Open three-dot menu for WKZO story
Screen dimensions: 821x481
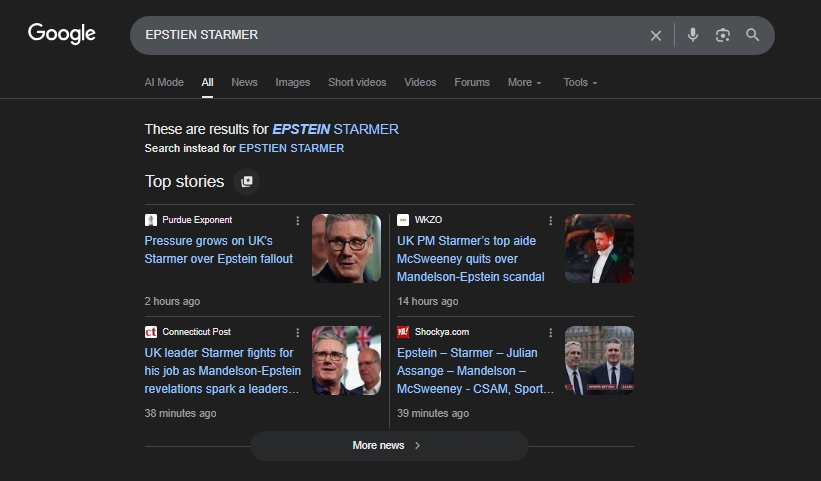click(x=550, y=220)
